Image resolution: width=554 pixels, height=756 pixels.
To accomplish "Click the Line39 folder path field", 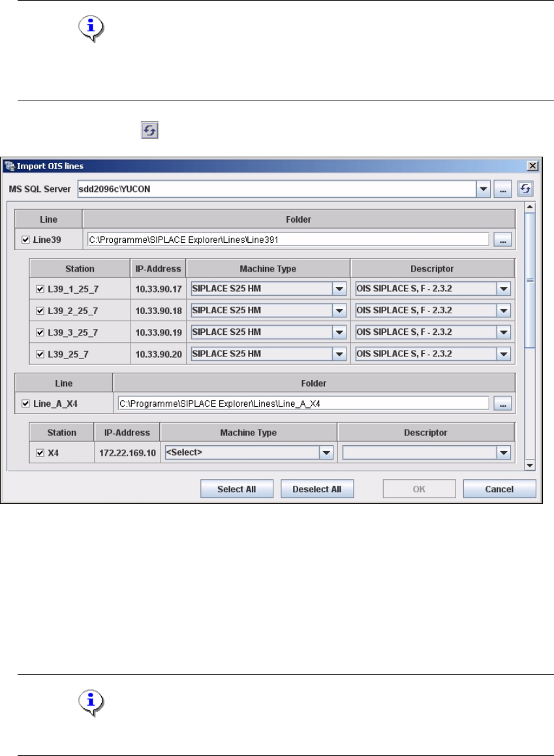I will (x=288, y=240).
